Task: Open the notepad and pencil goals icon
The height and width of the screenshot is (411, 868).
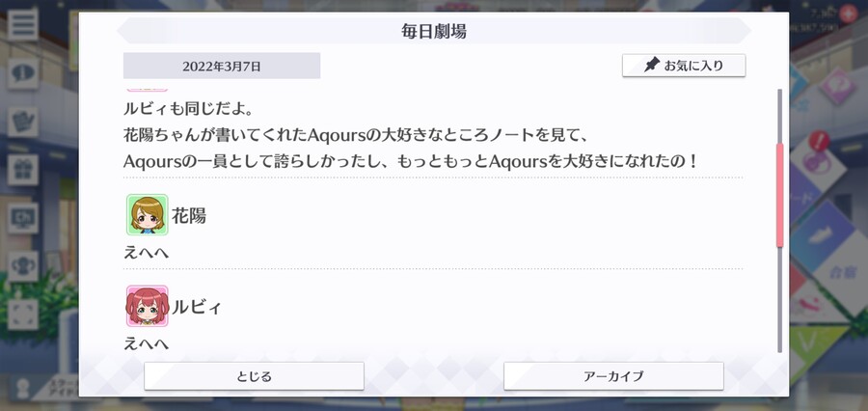Action: coord(23,122)
